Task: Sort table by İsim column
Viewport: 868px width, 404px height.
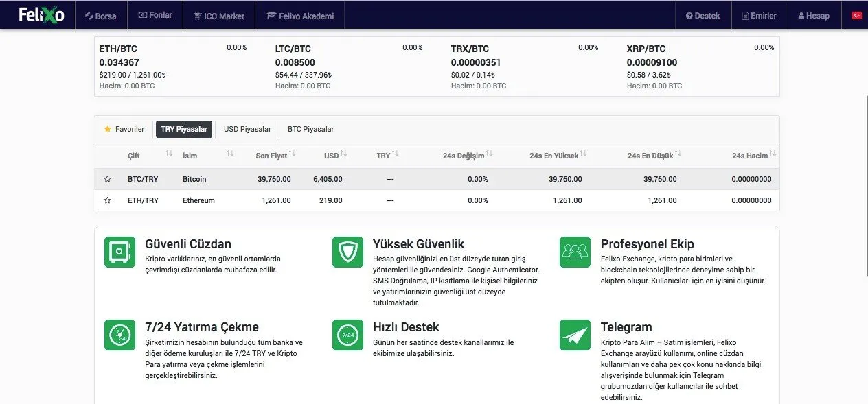Action: click(x=208, y=156)
